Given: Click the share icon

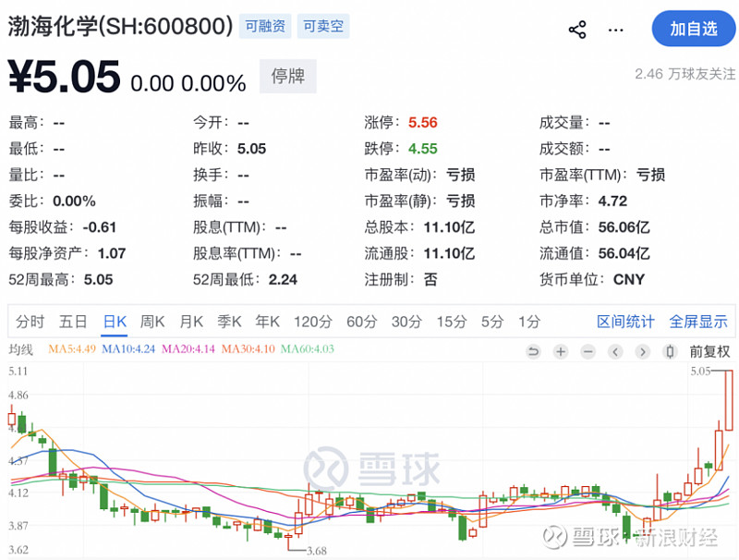Looking at the screenshot, I should click(x=578, y=30).
